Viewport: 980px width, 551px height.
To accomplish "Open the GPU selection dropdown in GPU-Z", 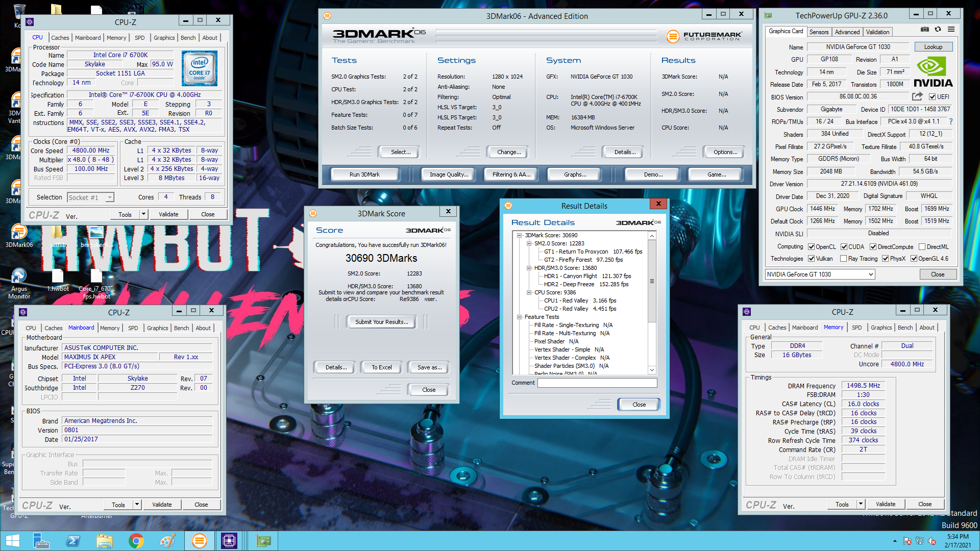I will pyautogui.click(x=820, y=274).
